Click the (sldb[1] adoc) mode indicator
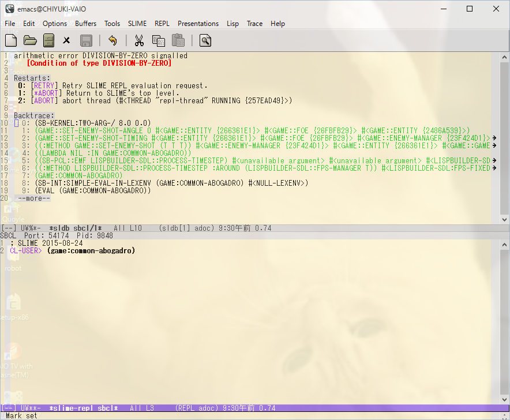Viewport: 510px width, 420px height. [x=187, y=228]
